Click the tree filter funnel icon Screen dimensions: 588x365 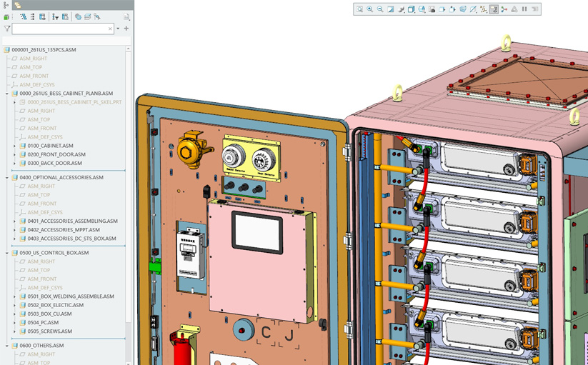point(7,29)
